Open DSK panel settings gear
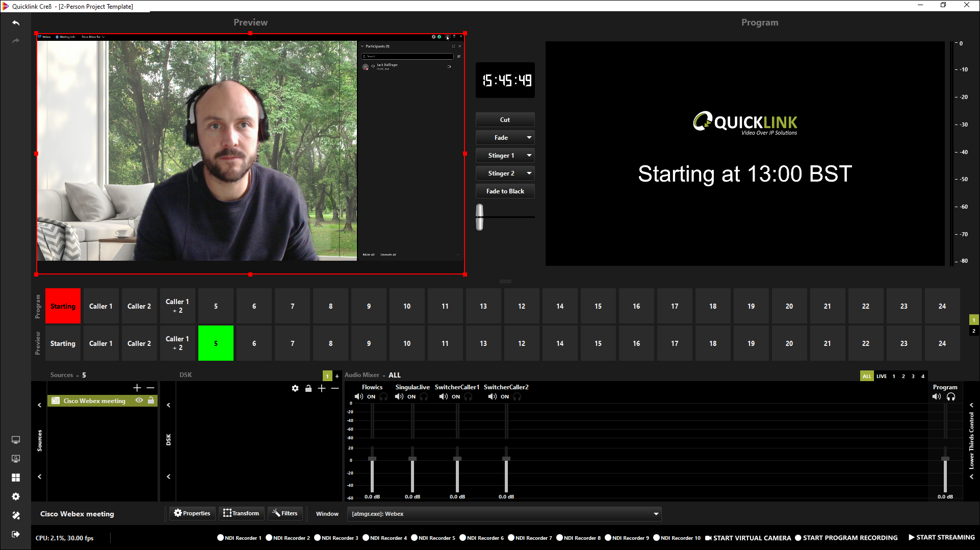 point(295,388)
